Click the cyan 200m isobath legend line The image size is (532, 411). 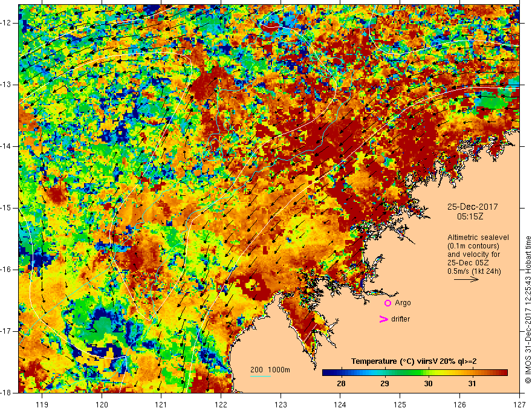pos(261,376)
